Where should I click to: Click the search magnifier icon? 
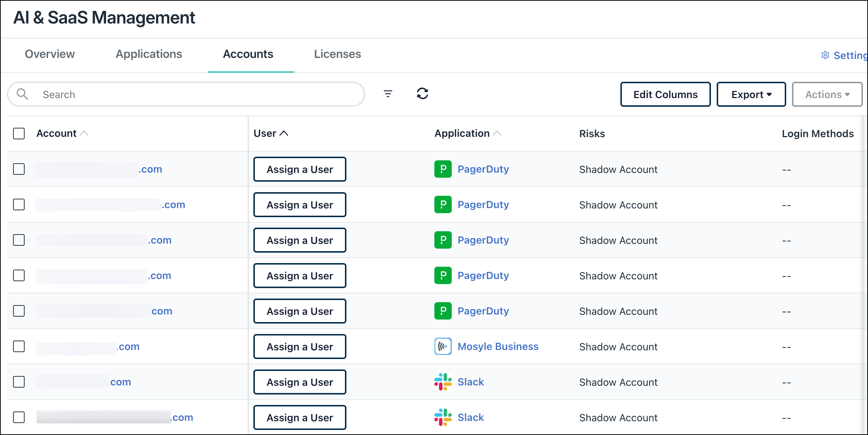click(x=22, y=94)
